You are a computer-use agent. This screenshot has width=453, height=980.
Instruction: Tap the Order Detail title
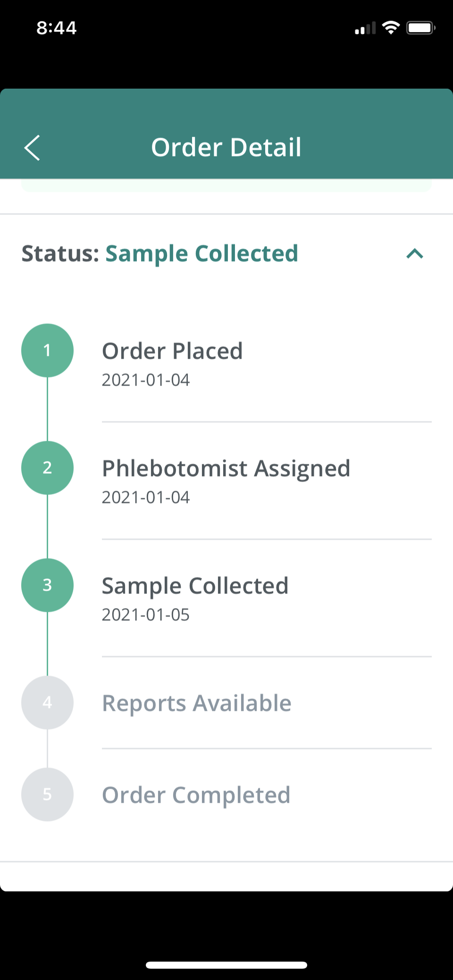(x=226, y=147)
